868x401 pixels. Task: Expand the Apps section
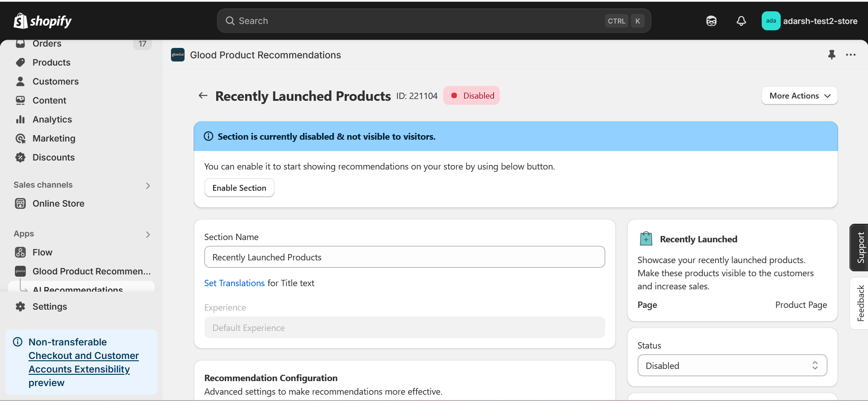pos(148,234)
